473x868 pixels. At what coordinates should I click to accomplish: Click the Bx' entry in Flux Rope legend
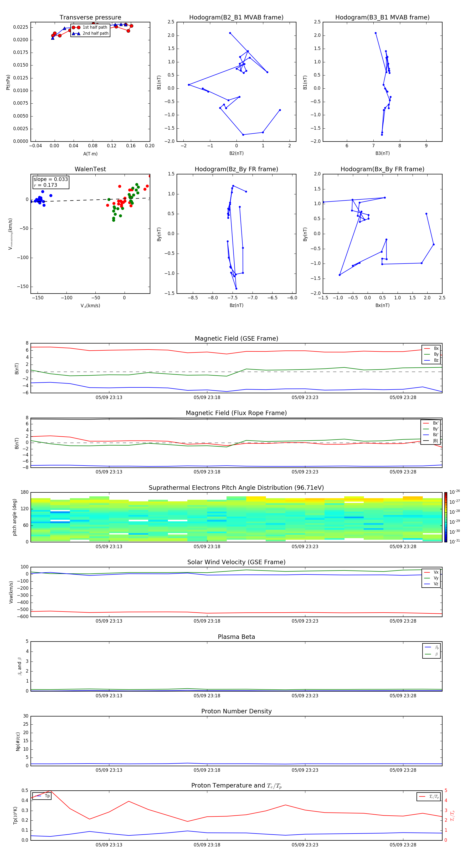pyautogui.click(x=431, y=423)
